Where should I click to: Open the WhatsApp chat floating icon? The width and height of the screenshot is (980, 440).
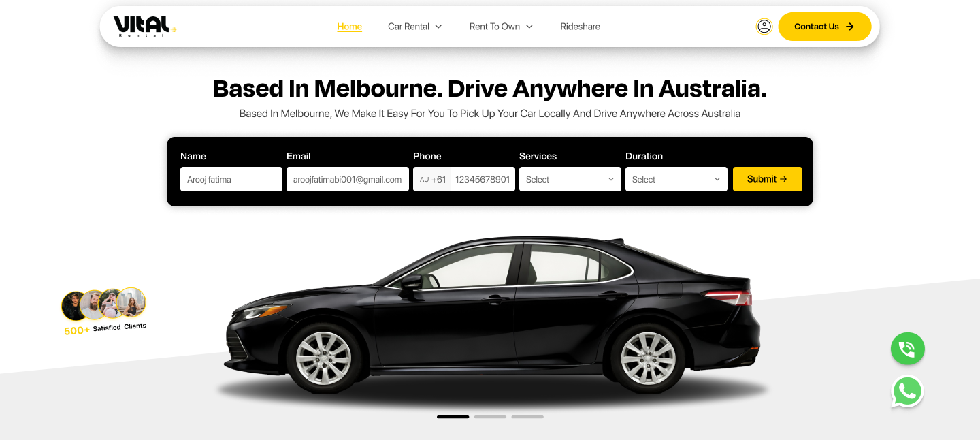(908, 392)
